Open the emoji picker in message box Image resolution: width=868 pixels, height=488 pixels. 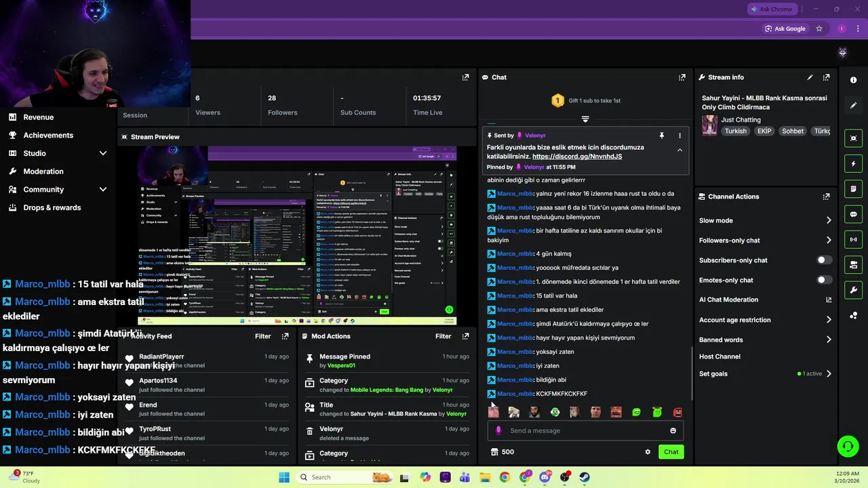(673, 430)
